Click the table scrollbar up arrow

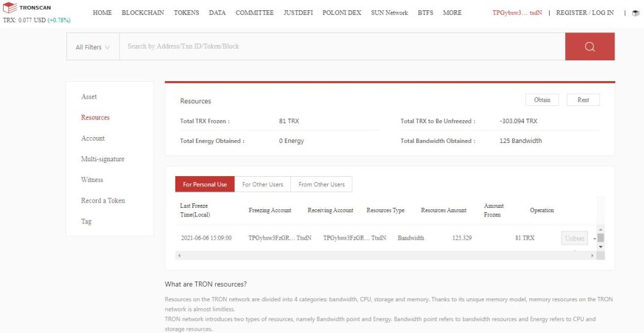pyautogui.click(x=601, y=230)
